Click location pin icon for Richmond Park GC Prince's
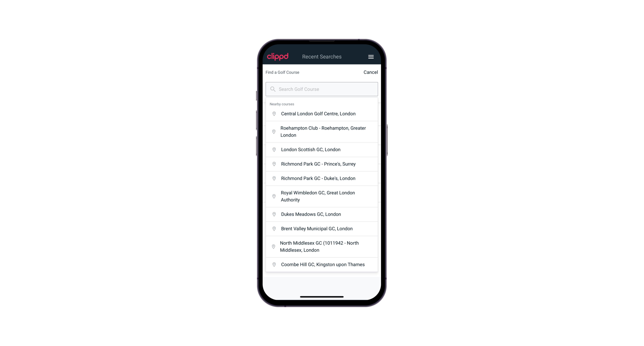The width and height of the screenshot is (644, 346). pos(273,164)
